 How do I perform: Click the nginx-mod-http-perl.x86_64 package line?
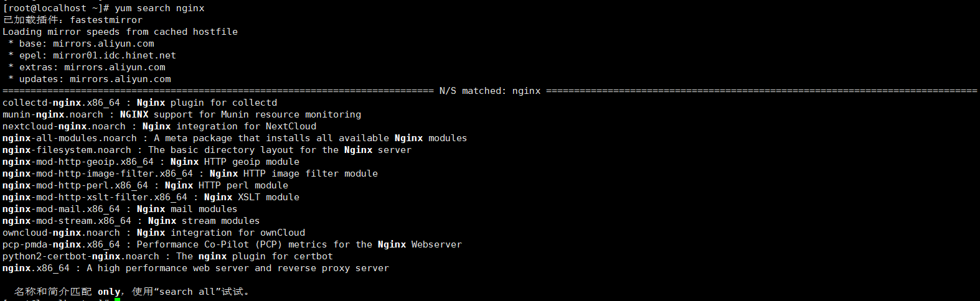75,185
